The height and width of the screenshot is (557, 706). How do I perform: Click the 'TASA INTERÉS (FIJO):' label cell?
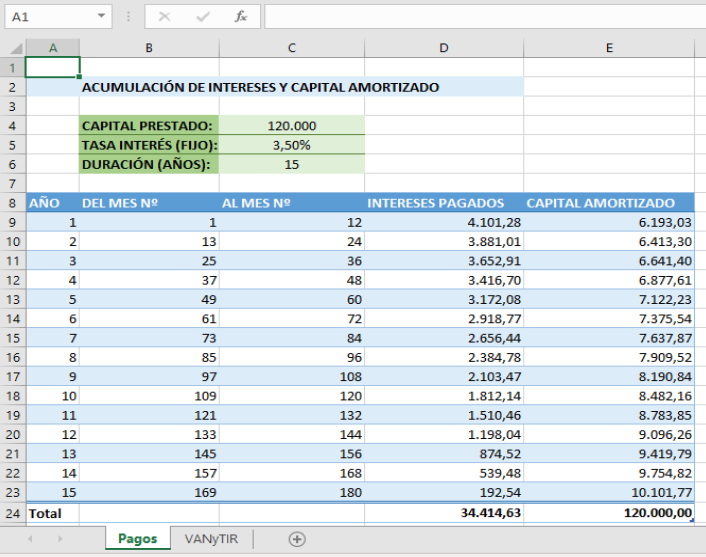149,145
